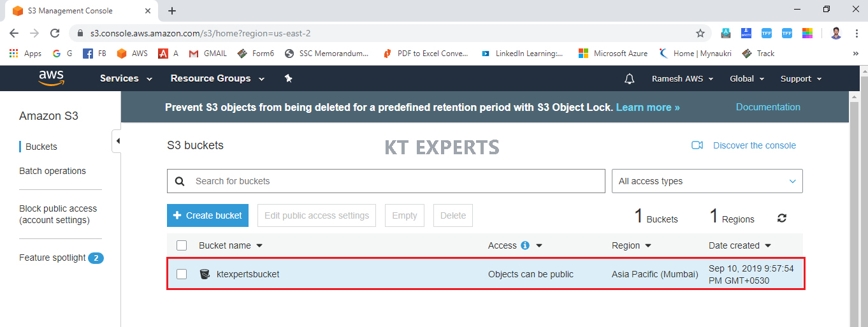Open the PDF to Excel Converter bookmark
Screen dimensions: 868x327
tap(426, 54)
